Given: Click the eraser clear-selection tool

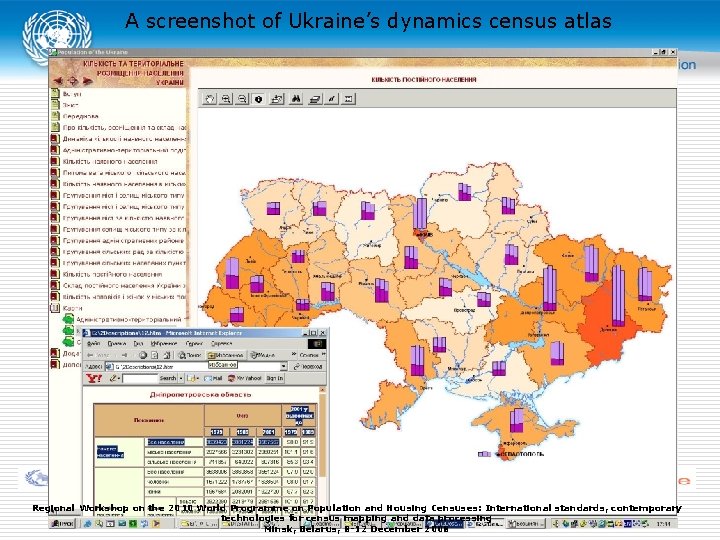Looking at the screenshot, I should pos(315,99).
